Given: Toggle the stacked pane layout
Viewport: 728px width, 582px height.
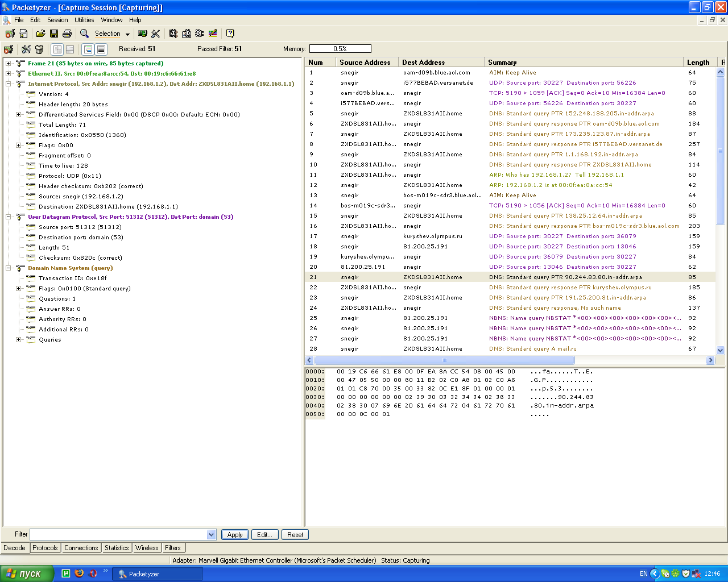Looking at the screenshot, I should [x=70, y=49].
